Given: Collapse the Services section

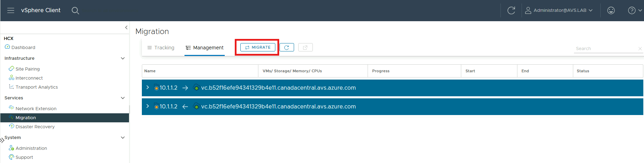Looking at the screenshot, I should (x=122, y=98).
